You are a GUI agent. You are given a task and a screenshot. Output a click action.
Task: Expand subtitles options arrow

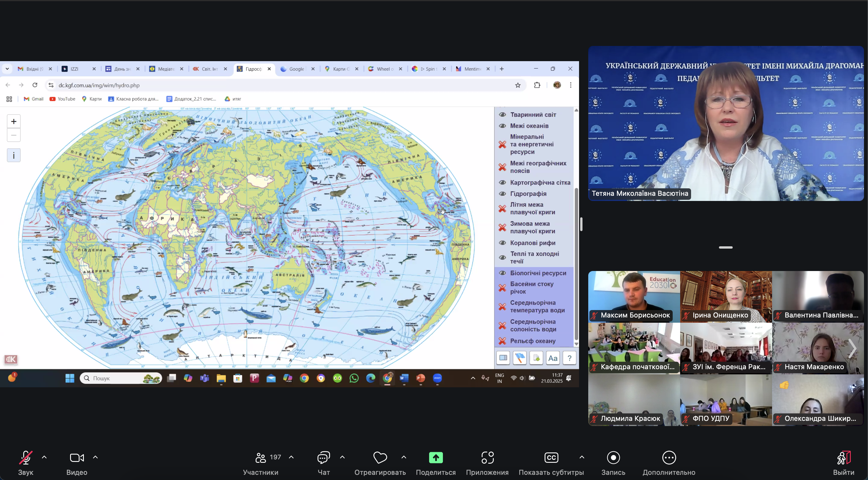(582, 457)
